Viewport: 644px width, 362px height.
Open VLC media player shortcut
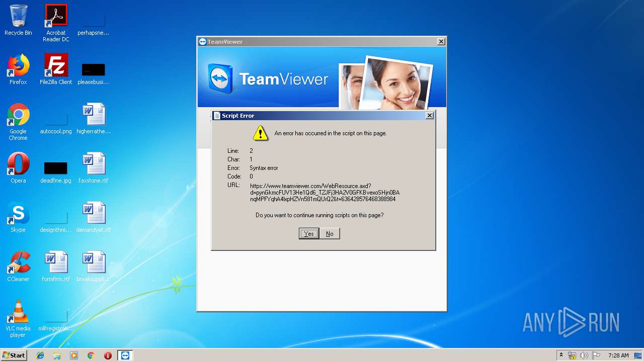coord(18,319)
